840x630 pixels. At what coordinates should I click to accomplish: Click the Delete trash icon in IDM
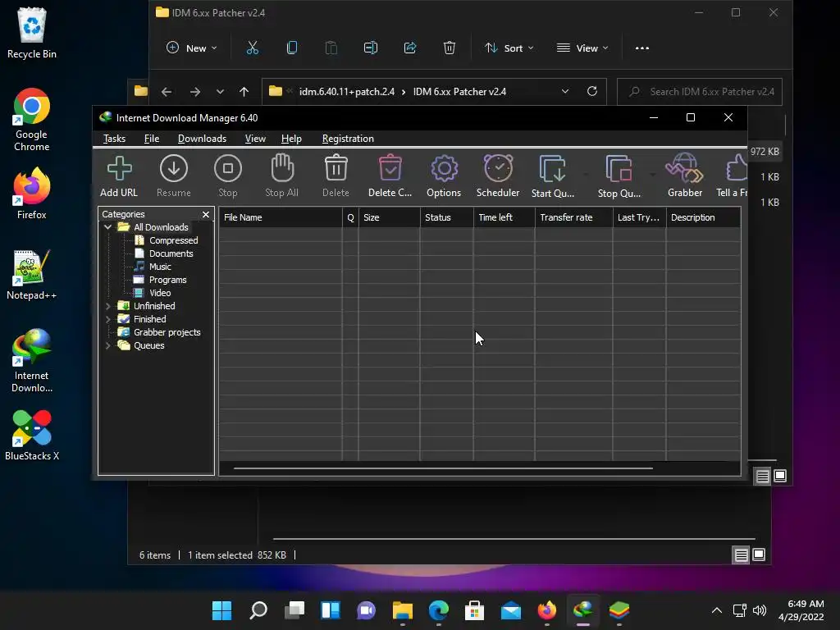tap(336, 167)
